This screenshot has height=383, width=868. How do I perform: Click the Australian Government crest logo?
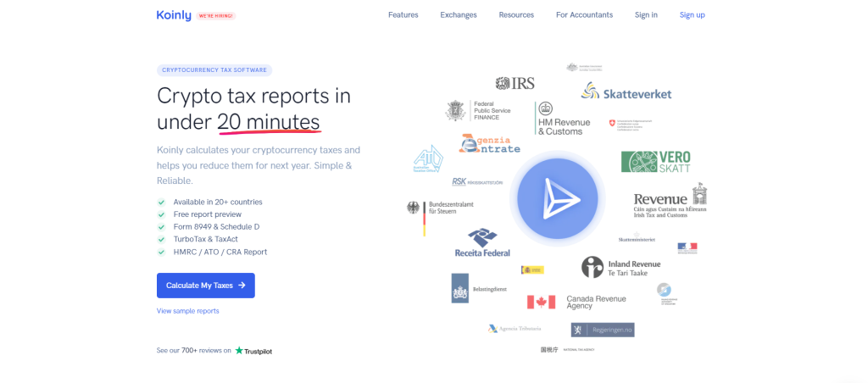pos(584,67)
